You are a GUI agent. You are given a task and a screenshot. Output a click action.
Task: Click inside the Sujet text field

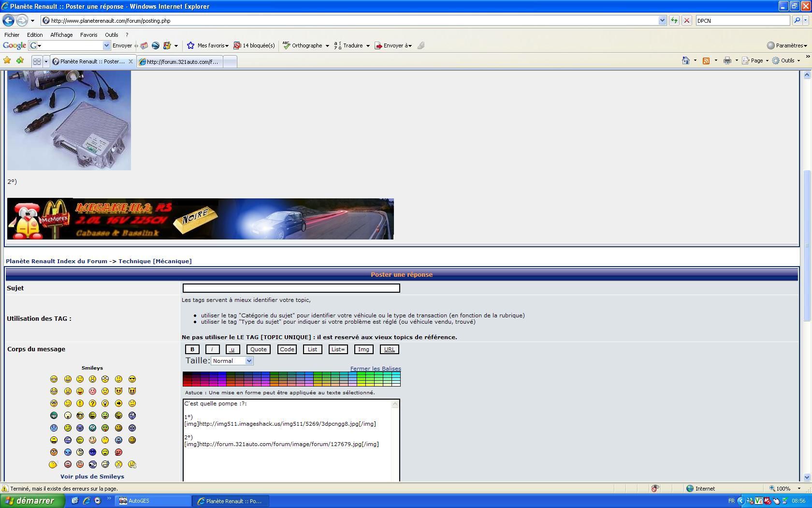point(291,288)
